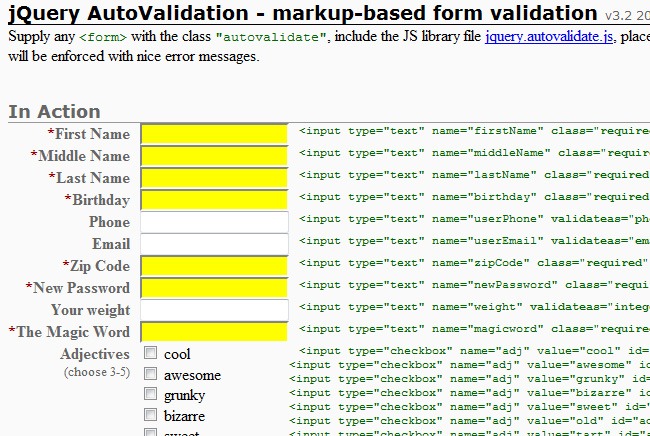
Task: Select the 'grunky' checkbox label text
Action: click(184, 396)
